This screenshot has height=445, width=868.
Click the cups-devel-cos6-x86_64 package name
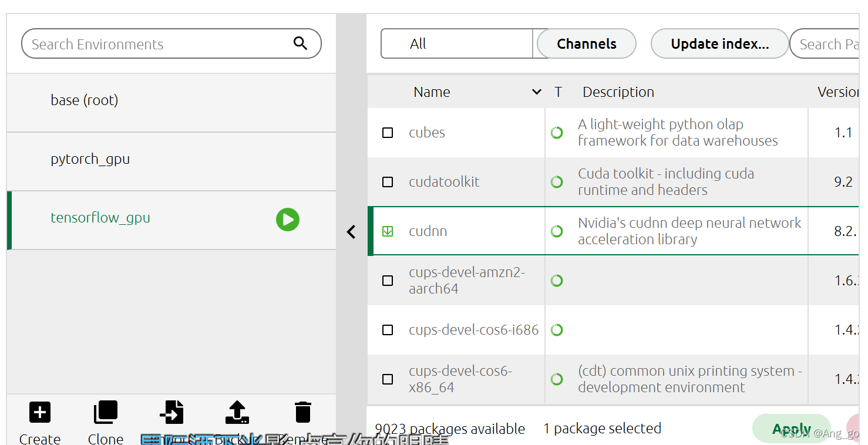[460, 379]
